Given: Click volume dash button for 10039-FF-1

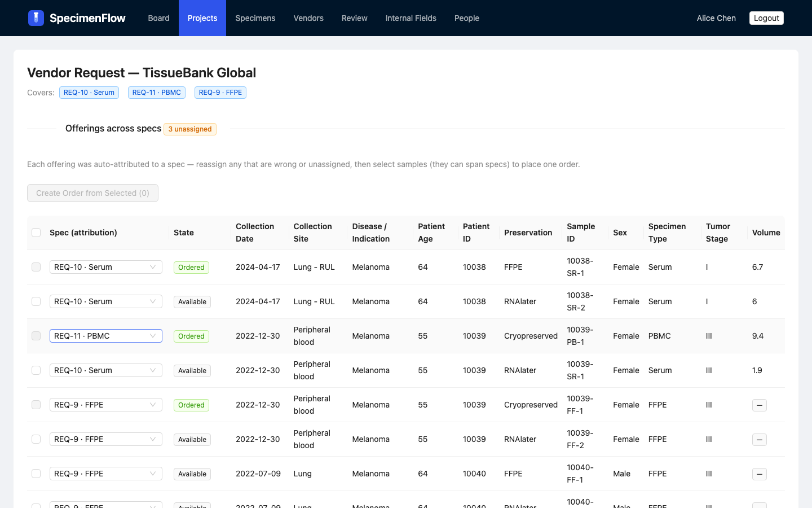Looking at the screenshot, I should point(760,405).
